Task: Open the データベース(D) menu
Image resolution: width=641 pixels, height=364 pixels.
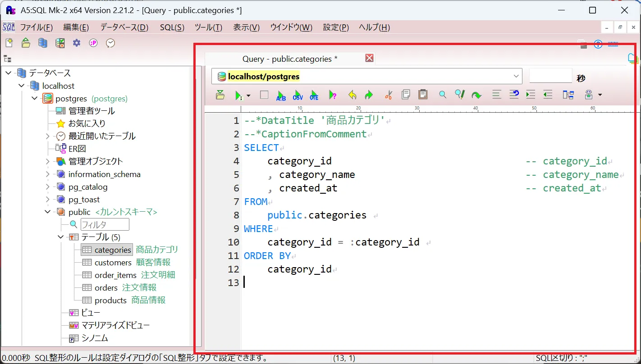Action: point(124,27)
